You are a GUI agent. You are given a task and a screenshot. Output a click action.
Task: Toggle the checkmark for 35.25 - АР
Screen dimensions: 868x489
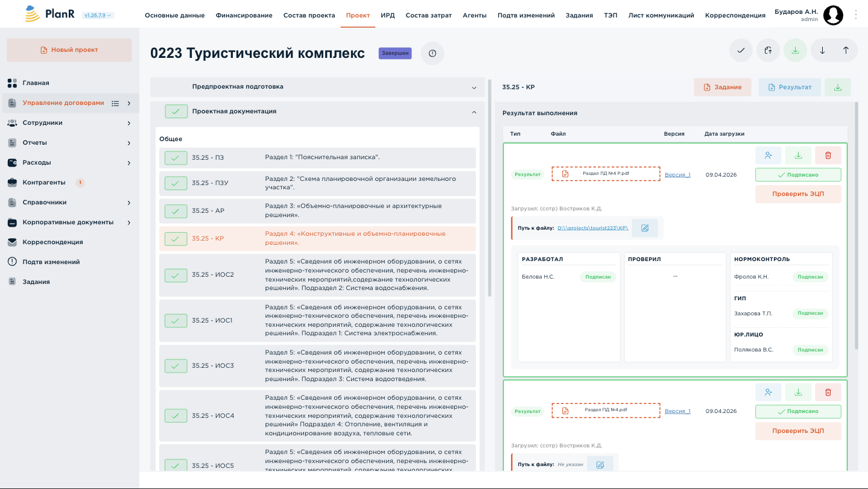point(176,211)
